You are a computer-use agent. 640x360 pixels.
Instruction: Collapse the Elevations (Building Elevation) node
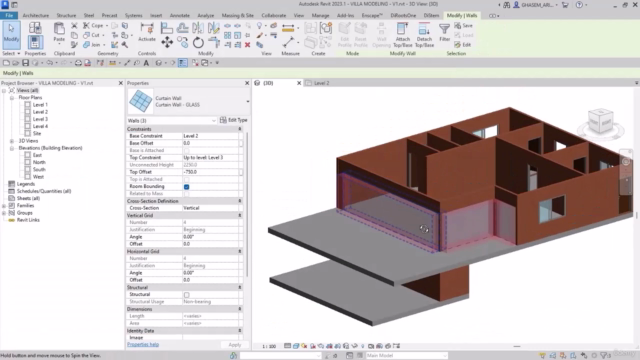[12, 148]
